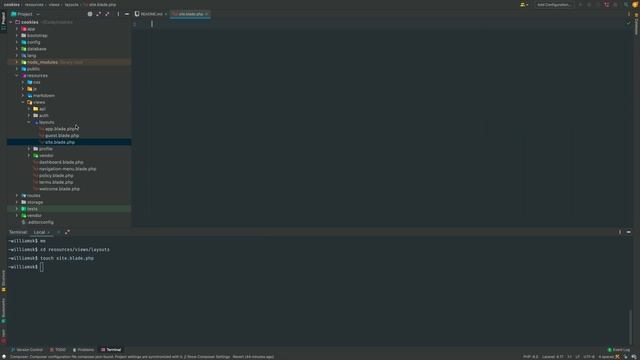Add a new terminal session with plus icon
This screenshot has width=640, height=360.
coord(58,232)
